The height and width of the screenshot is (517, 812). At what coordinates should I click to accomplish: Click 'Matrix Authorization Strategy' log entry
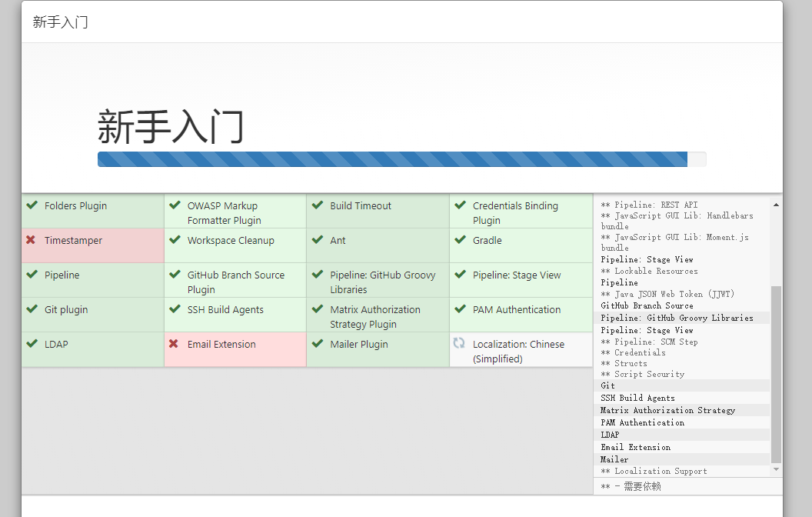point(667,410)
